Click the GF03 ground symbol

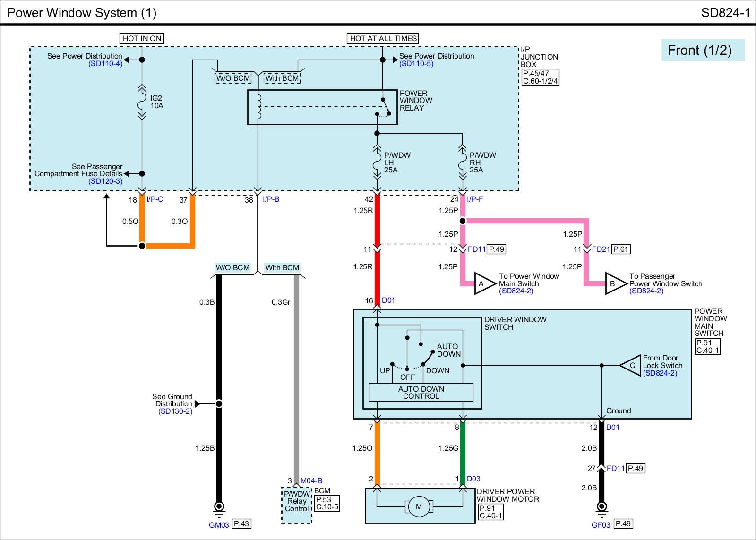click(601, 508)
